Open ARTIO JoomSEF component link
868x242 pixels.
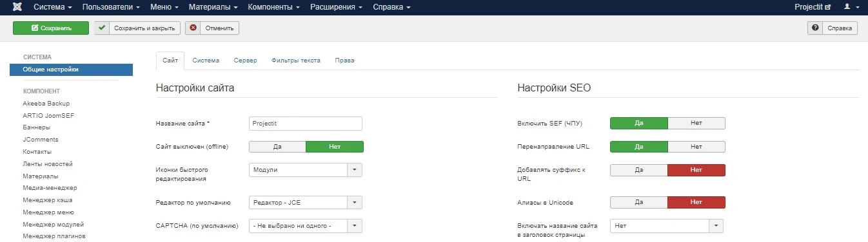(49, 115)
